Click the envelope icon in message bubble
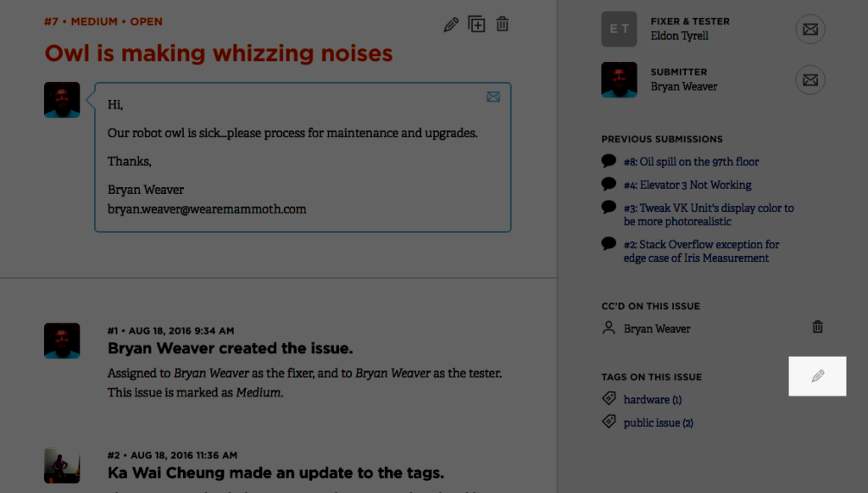 click(493, 97)
